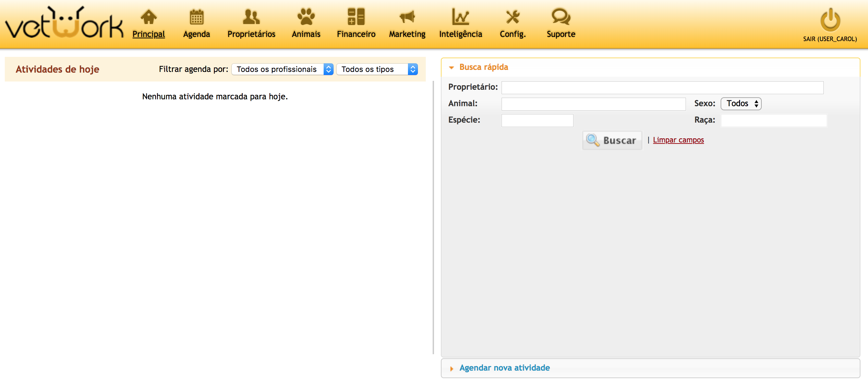Click the Nenhuma atividade marcada para hoje text
Image resolution: width=868 pixels, height=385 pixels.
click(x=215, y=97)
